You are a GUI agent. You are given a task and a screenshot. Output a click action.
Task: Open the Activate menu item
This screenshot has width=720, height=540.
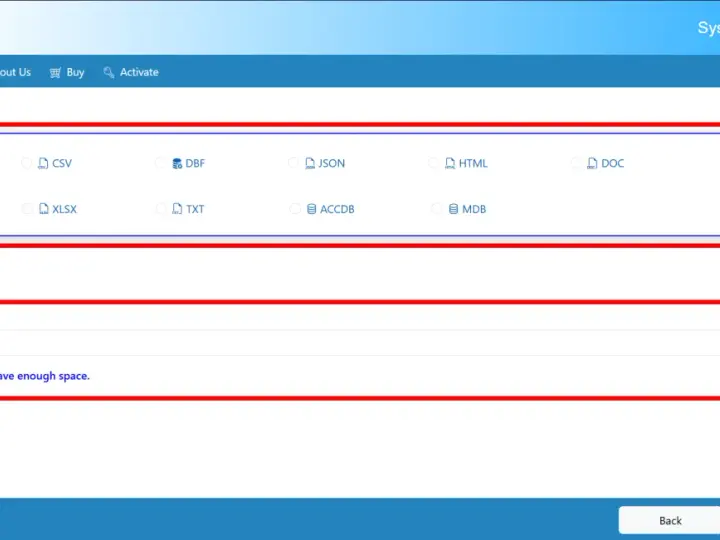pyautogui.click(x=131, y=72)
